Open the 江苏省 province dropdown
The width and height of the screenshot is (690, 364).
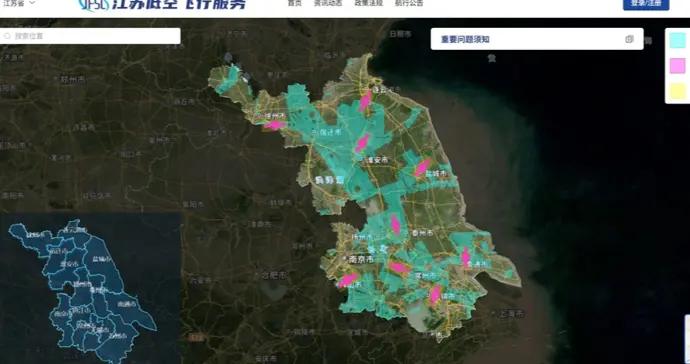click(x=18, y=3)
